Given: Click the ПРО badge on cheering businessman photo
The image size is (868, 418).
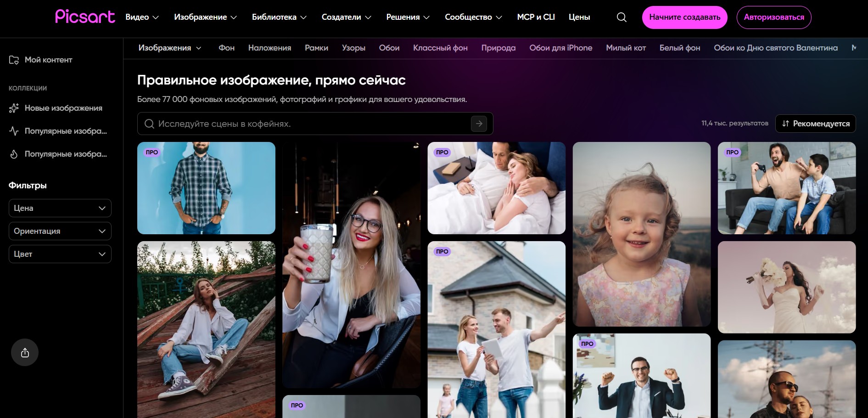Looking at the screenshot, I should (x=587, y=344).
